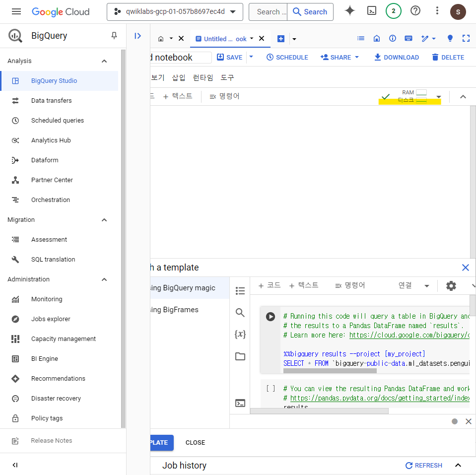The width and height of the screenshot is (476, 475).
Task: Add a code cell with + 코드 in template preview
Action: tap(270, 285)
